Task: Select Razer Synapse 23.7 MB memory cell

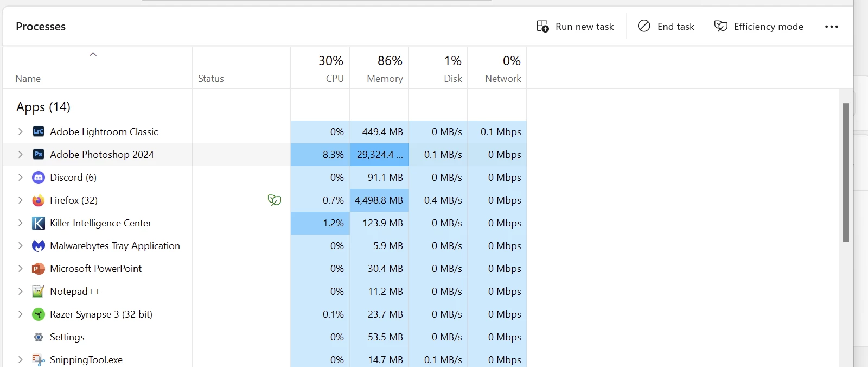Action: (x=379, y=314)
